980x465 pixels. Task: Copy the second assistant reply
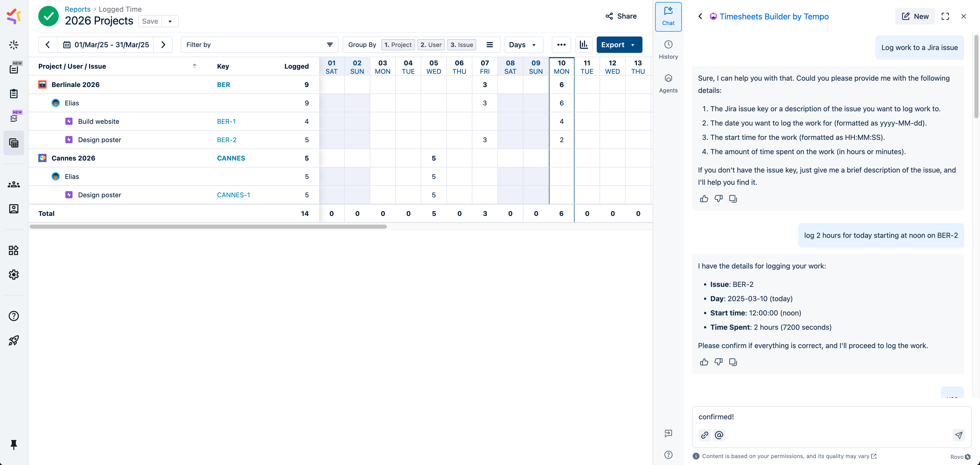tap(733, 362)
